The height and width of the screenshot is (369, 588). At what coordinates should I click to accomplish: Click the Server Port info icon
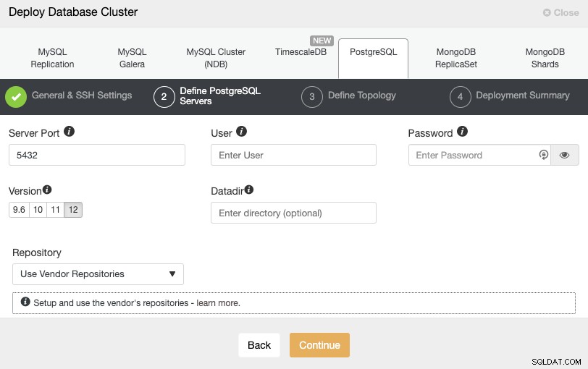[69, 132]
